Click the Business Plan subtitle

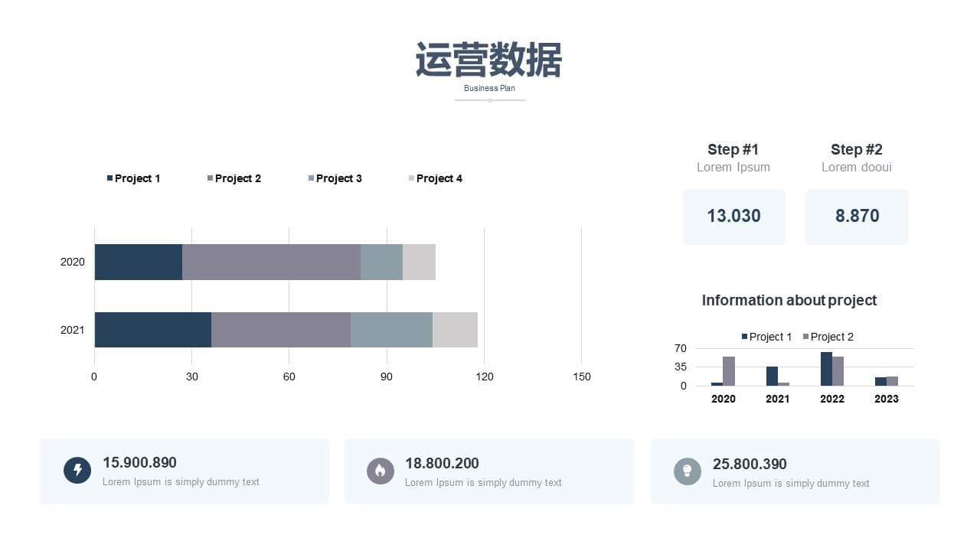[x=489, y=88]
